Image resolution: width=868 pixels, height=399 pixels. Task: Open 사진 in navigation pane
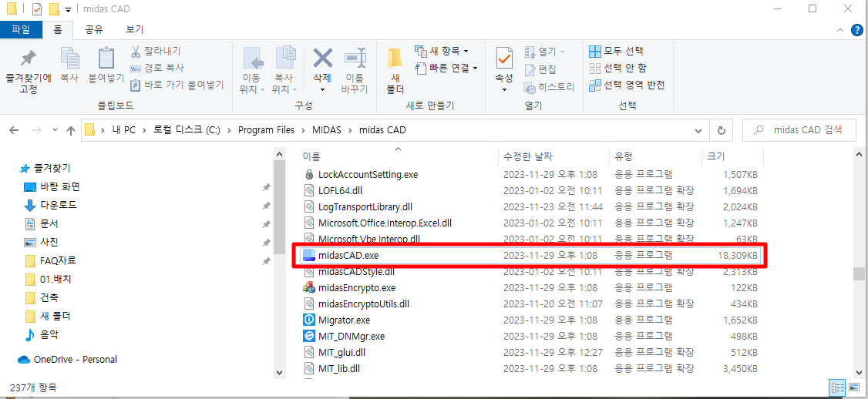click(x=42, y=242)
